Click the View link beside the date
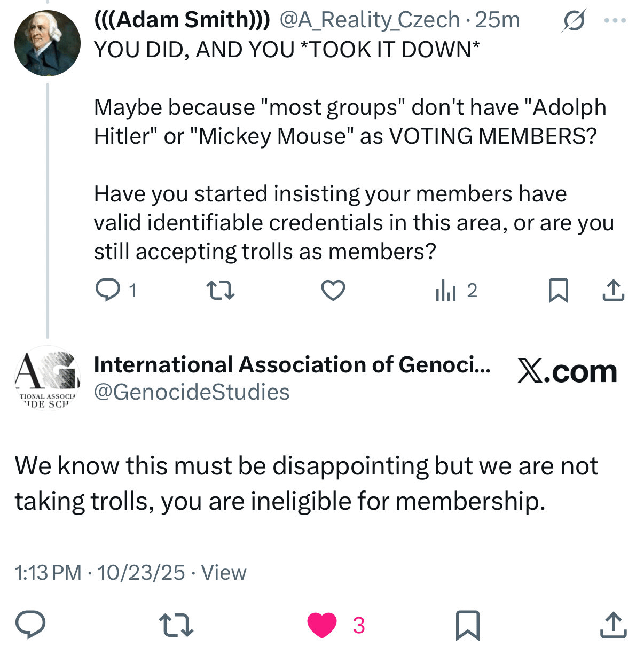The image size is (644, 662). [224, 573]
